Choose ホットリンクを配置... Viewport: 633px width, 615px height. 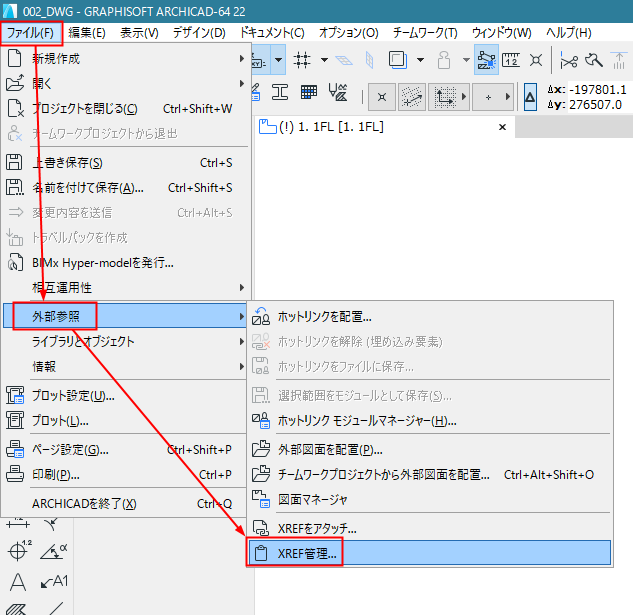[430, 317]
